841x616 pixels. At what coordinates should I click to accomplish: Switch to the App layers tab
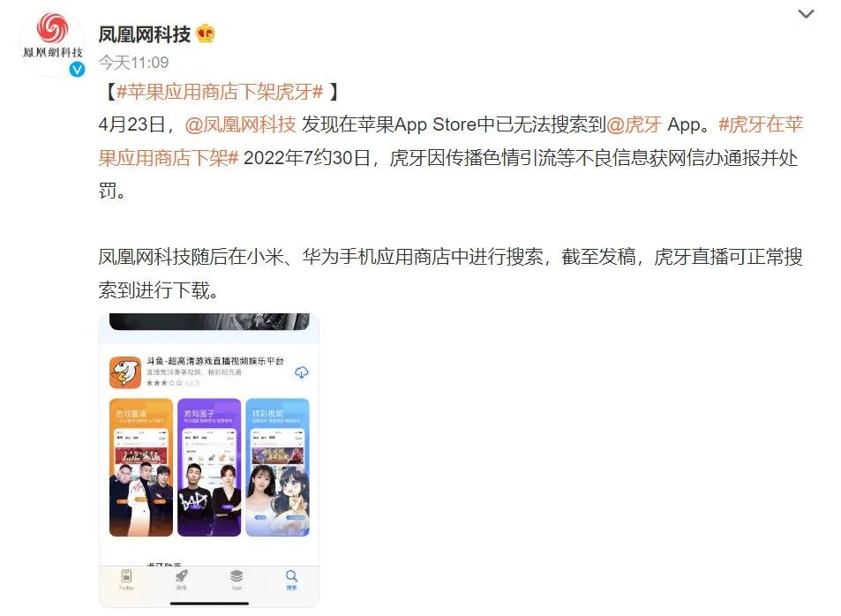[x=237, y=580]
